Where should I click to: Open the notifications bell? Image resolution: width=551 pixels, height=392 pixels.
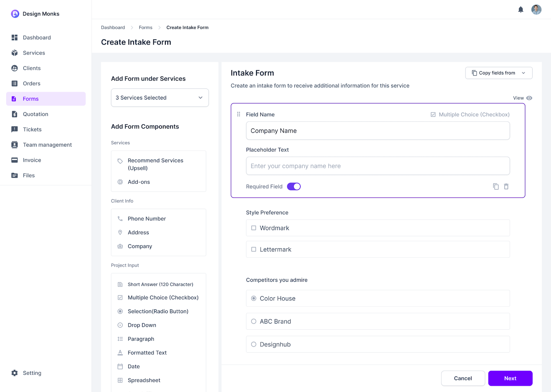pyautogui.click(x=521, y=10)
